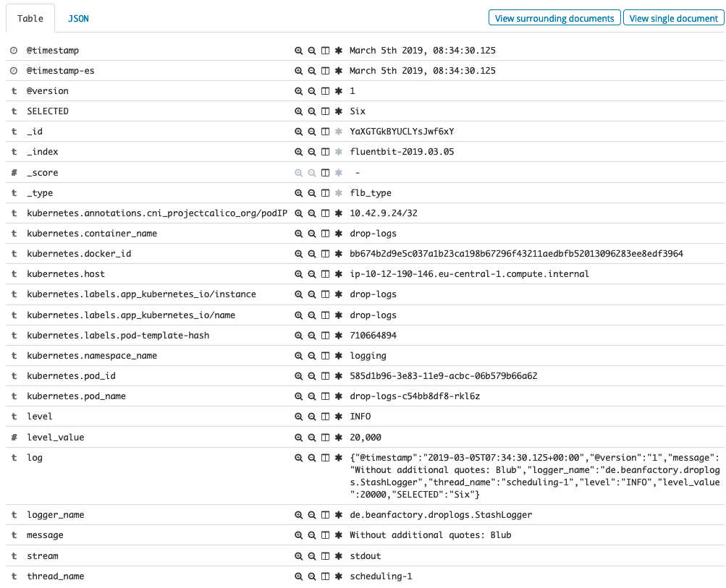Toggle app_kubernetes_io/name column in table
Viewport: 726px width, 588px height.
[x=326, y=315]
